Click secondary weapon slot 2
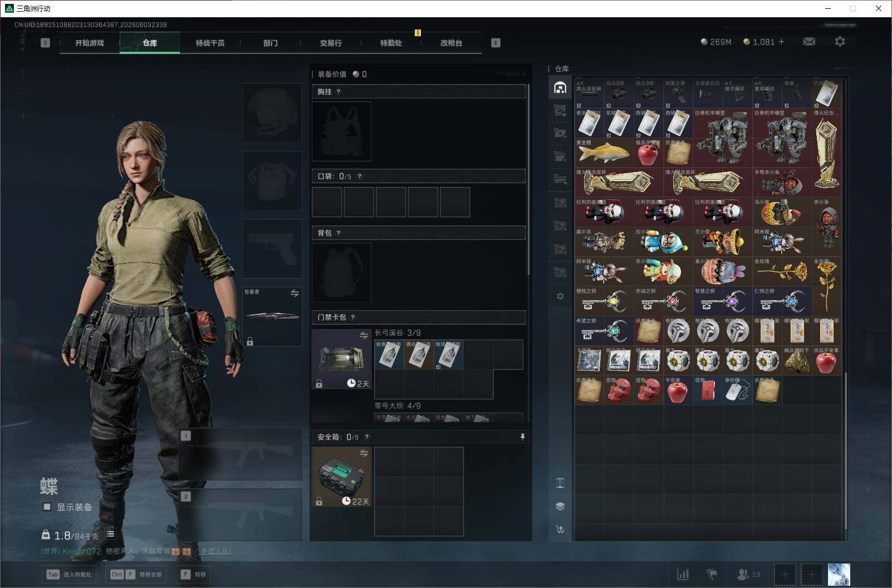 coord(241,515)
